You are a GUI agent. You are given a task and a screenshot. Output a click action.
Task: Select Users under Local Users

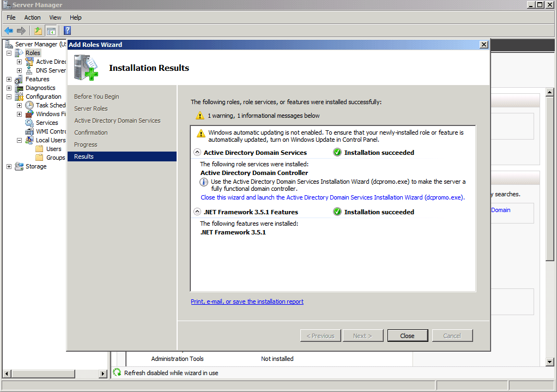click(53, 149)
